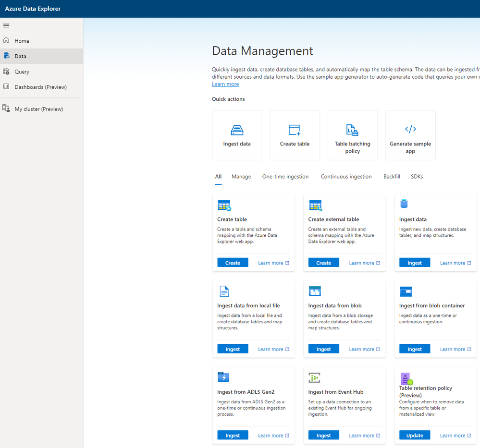480x448 pixels.
Task: Click the Ingest data from local file icon
Action: coord(224,291)
